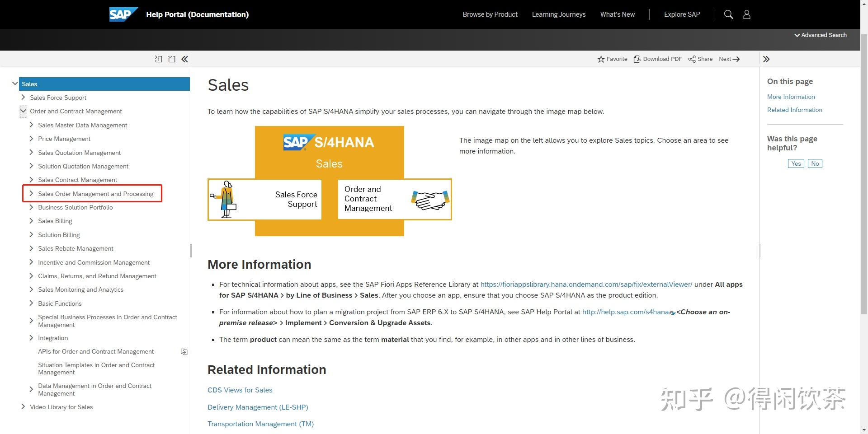Collapse the navigation sidebar with double-chevron icon
The height and width of the screenshot is (434, 868).
pyautogui.click(x=184, y=59)
